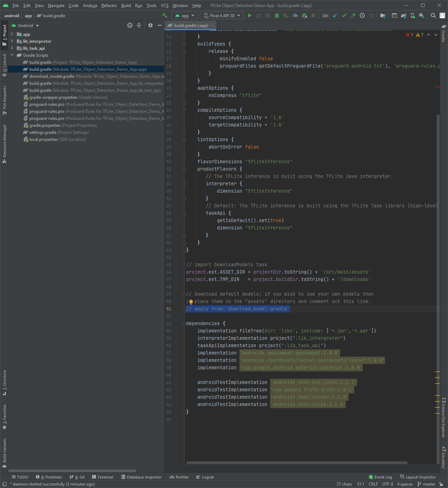Click the Search Everywhere magnifier icon
Viewport: 448px width, 488px height.
click(433, 15)
